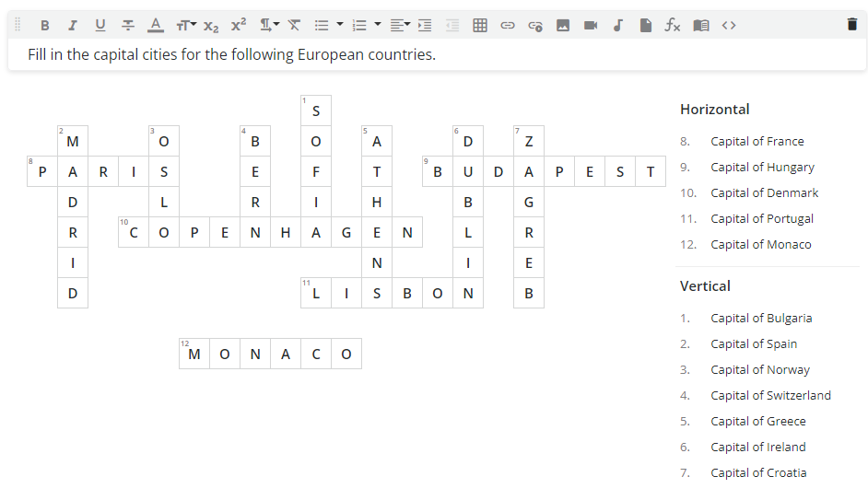
Task: Expand the font size dropdown
Action: 186,25
